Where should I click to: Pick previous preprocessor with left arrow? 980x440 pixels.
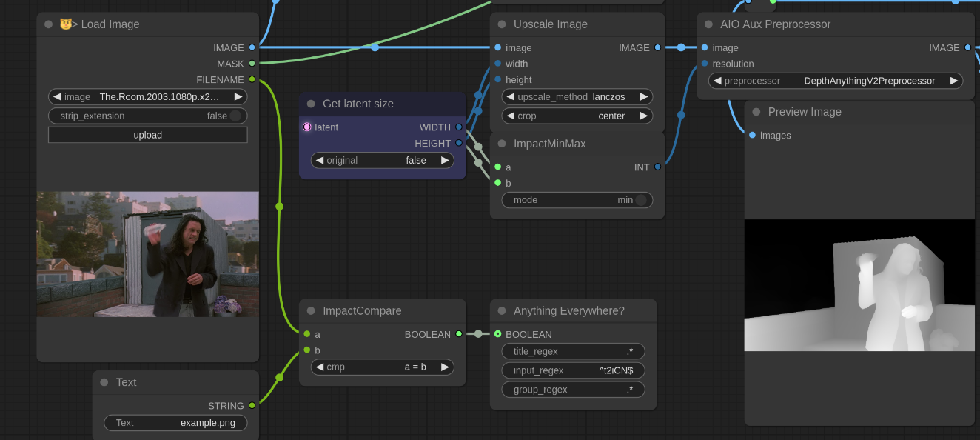(717, 81)
